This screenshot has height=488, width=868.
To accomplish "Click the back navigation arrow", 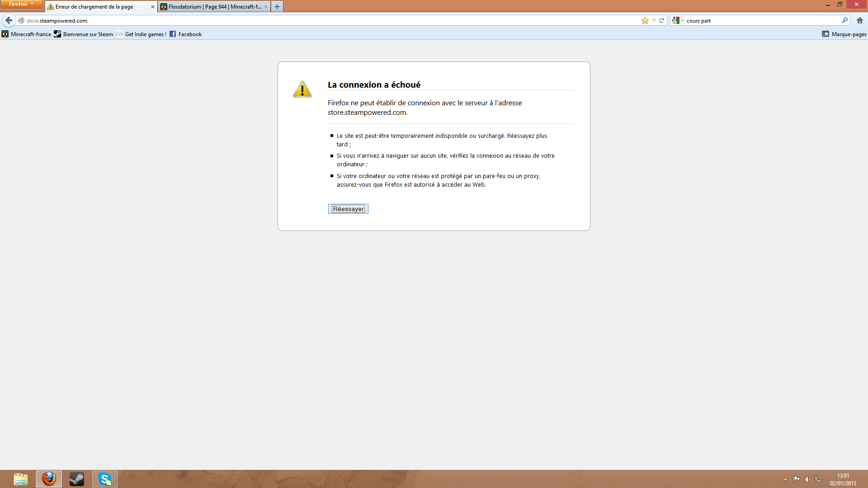I will pos(9,20).
